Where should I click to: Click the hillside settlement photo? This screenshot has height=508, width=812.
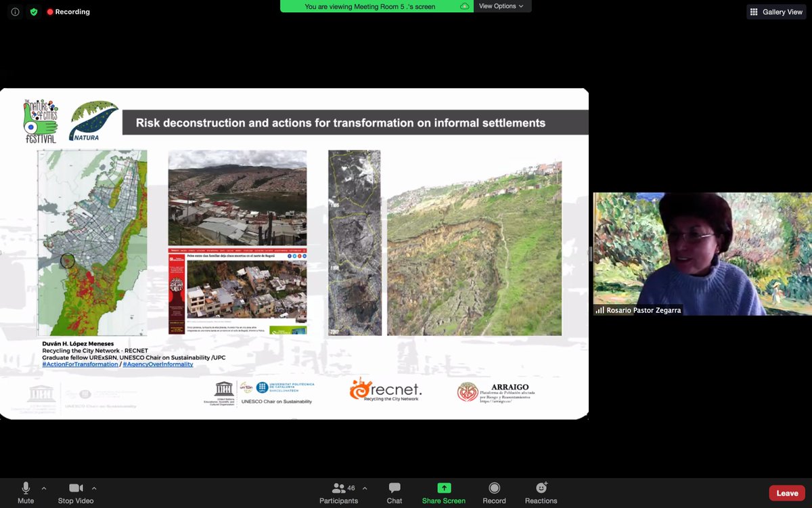tap(238, 198)
